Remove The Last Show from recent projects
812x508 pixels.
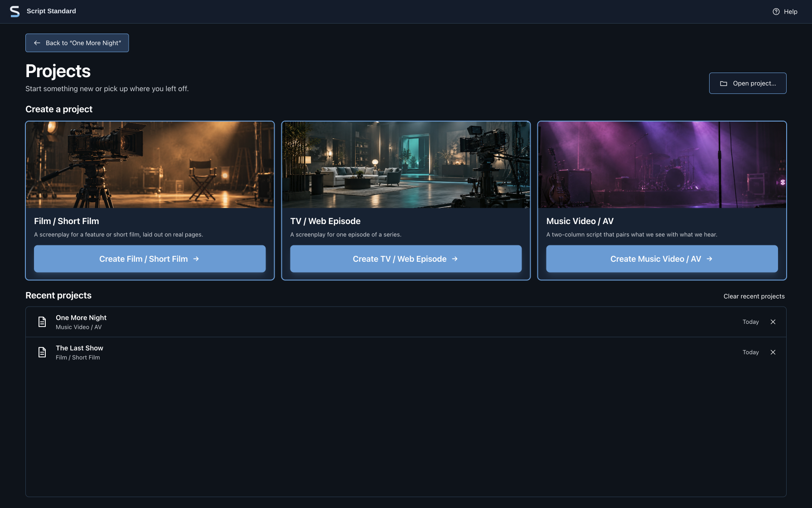coord(773,352)
